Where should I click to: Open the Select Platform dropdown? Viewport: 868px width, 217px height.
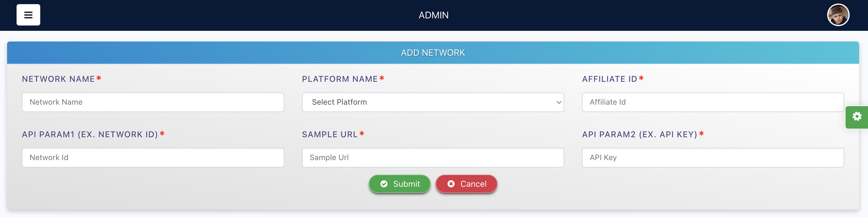point(433,102)
